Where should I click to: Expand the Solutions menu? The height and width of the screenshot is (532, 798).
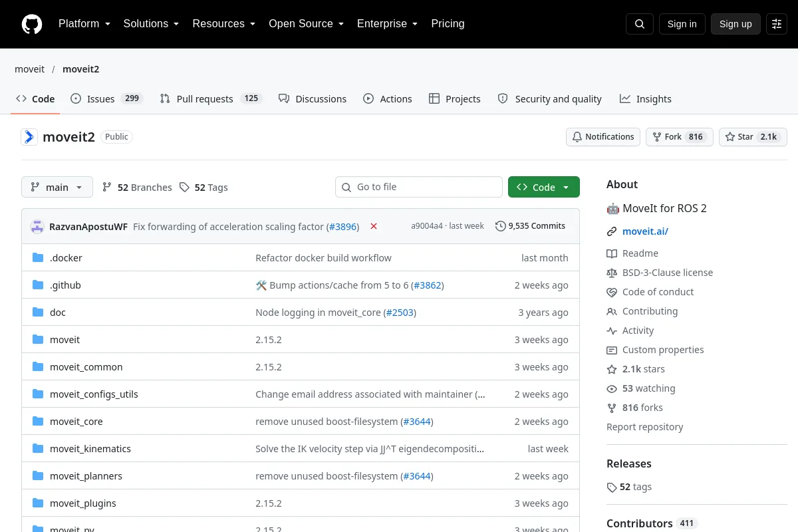[152, 23]
